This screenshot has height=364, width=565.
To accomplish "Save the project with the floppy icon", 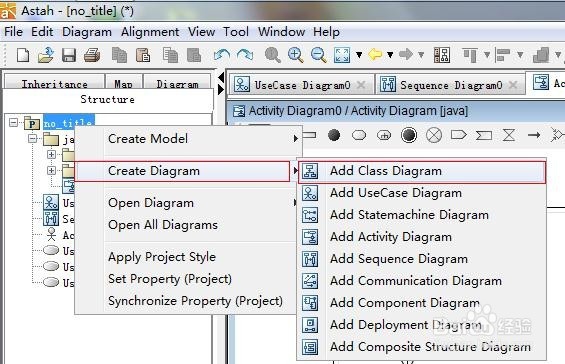I will 68,55.
